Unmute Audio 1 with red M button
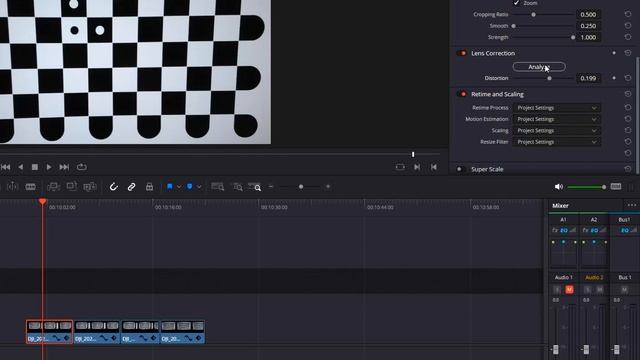The height and width of the screenshot is (360, 640). click(569, 290)
